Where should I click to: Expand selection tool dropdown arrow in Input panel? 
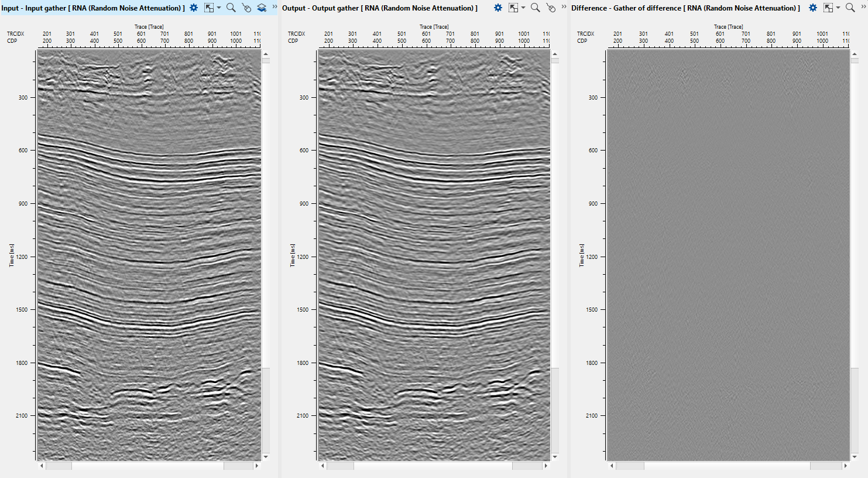tap(219, 8)
